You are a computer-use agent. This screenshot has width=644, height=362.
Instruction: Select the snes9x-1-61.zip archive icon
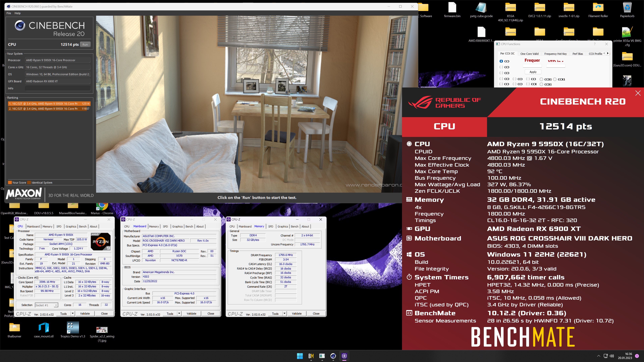[x=569, y=10]
